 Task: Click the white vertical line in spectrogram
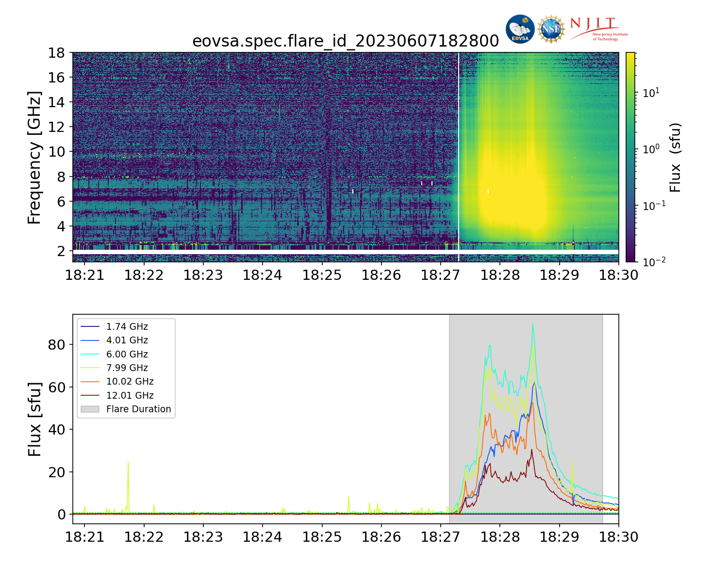[459, 157]
